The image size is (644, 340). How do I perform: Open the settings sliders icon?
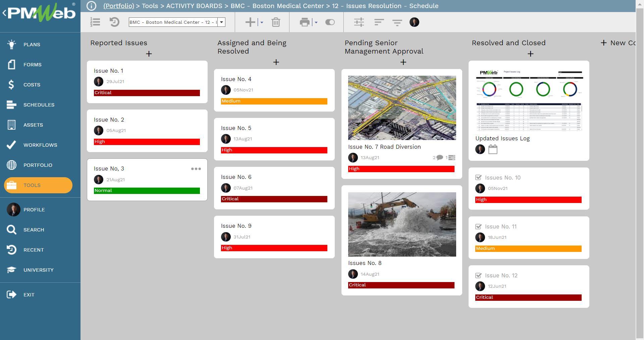(359, 22)
